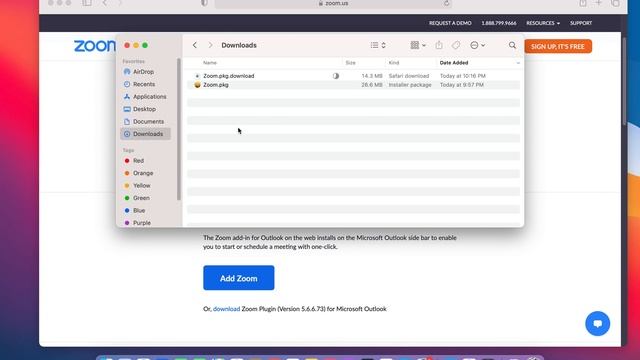Select Downloads in Finder sidebar
The image size is (640, 360).
145,134
